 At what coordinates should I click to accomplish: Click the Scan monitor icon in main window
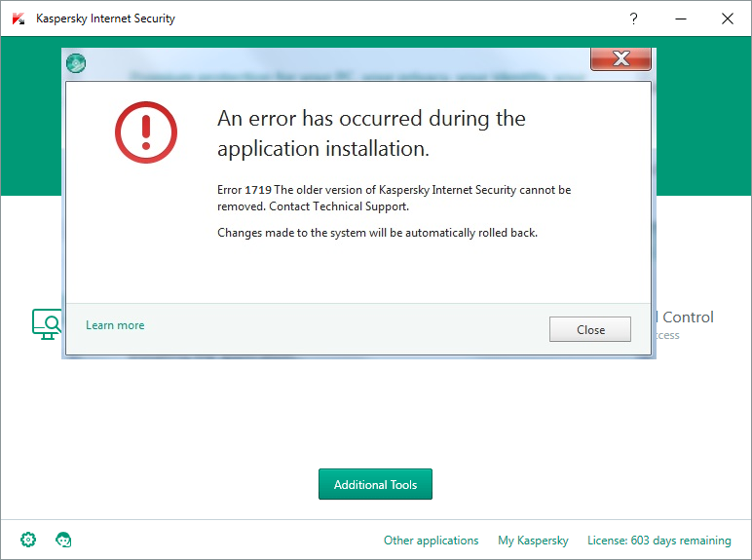[x=47, y=324]
